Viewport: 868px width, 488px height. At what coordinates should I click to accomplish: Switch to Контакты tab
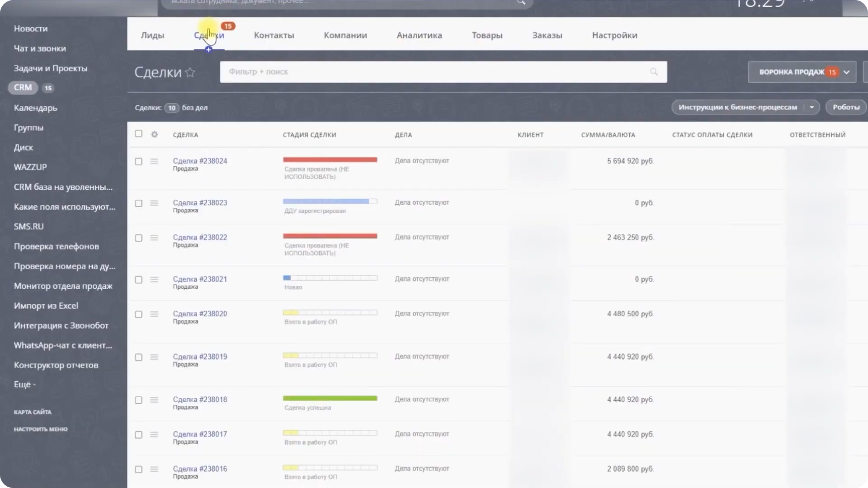point(274,35)
